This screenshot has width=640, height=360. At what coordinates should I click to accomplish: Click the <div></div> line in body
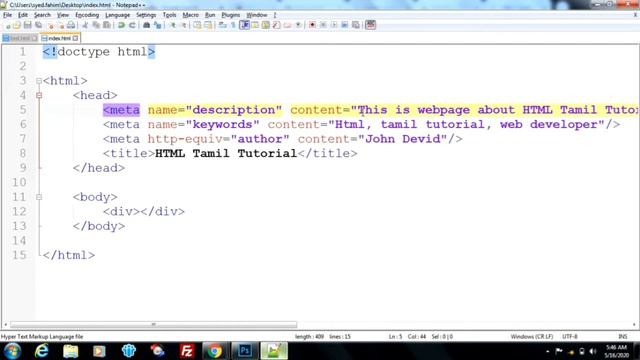tap(144, 211)
